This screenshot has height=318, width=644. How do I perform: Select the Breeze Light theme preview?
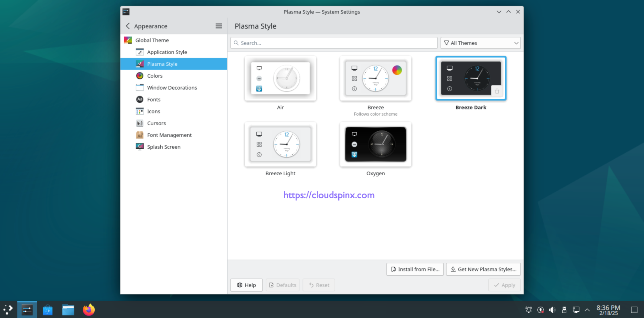click(280, 144)
